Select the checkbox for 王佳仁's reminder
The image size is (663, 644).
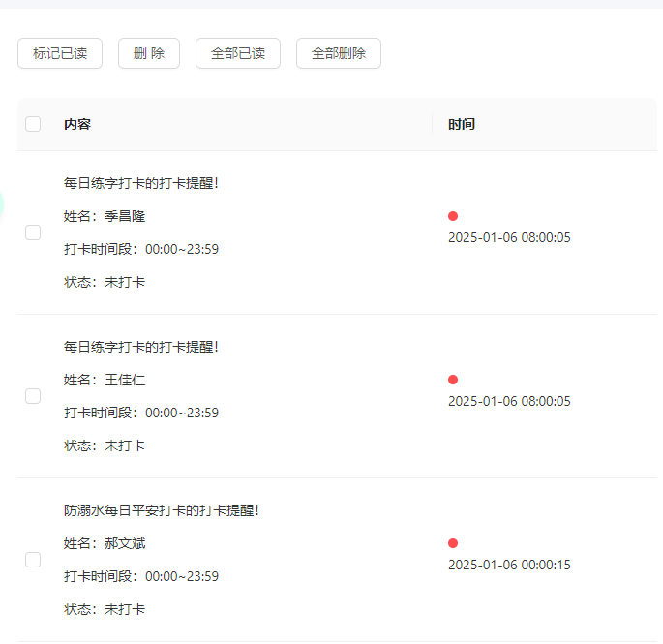point(33,396)
